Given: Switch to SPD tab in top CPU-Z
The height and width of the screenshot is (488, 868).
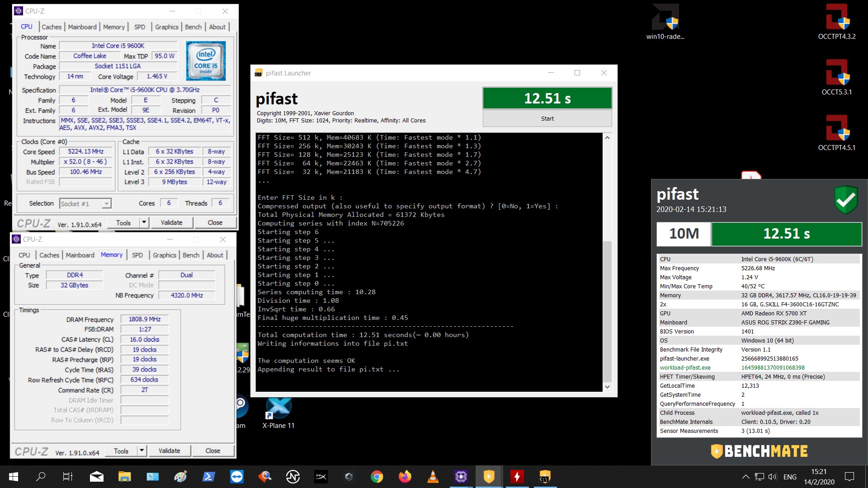Looking at the screenshot, I should click(140, 27).
